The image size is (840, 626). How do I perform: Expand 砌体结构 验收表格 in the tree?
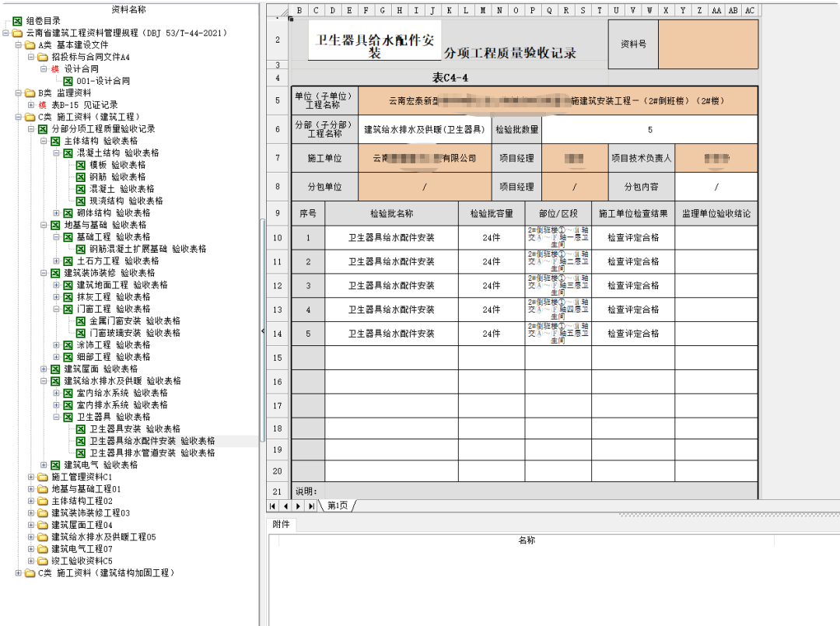[56, 213]
